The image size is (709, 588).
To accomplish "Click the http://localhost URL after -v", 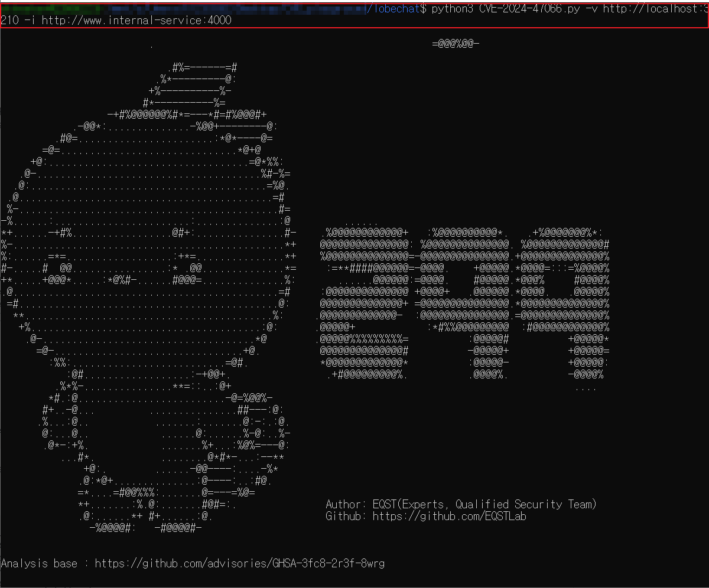I will click(x=653, y=9).
